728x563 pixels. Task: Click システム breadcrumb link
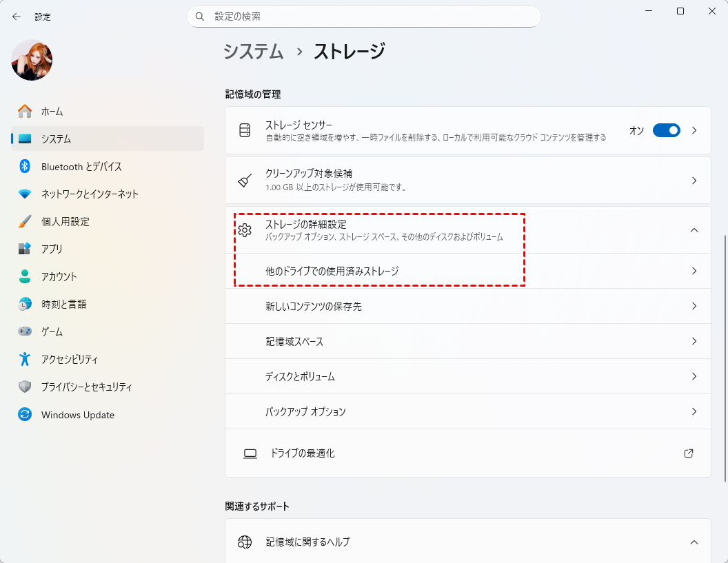pos(253,51)
